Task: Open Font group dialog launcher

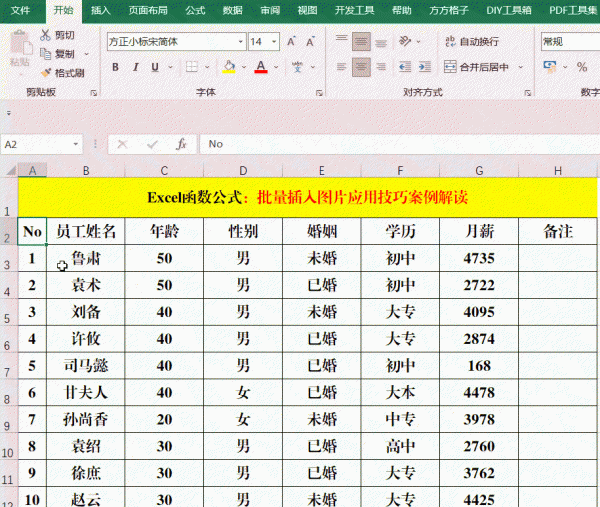Action: click(319, 93)
